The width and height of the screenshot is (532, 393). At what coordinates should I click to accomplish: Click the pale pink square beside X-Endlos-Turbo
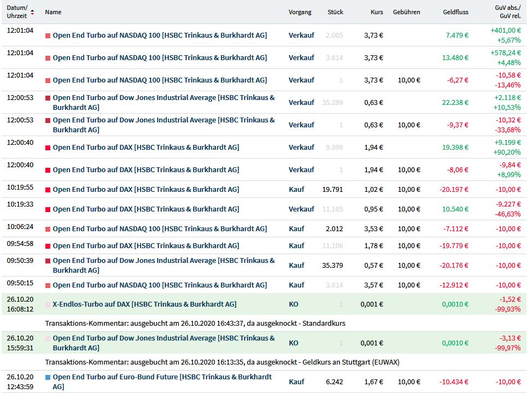click(48, 304)
